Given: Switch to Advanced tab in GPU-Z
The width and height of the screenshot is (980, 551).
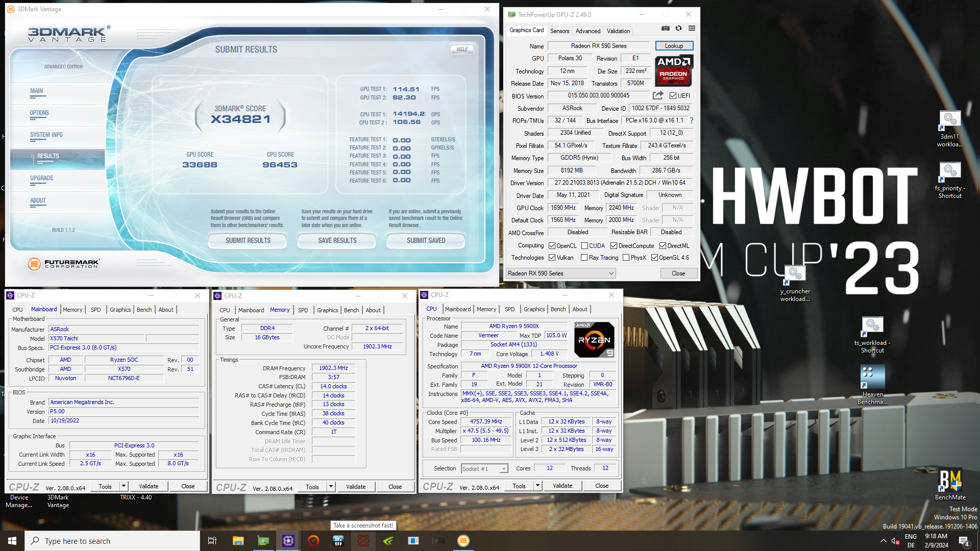Looking at the screenshot, I should click(588, 31).
